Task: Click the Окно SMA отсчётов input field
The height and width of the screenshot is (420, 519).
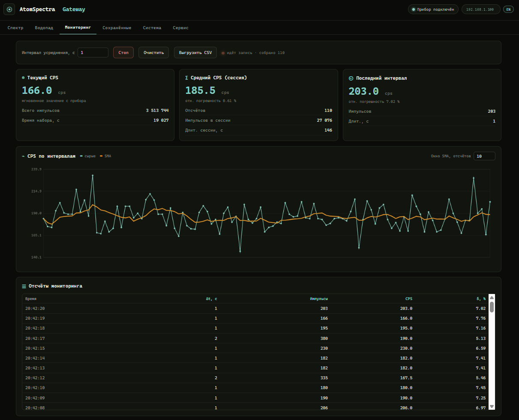Action: 484,156
